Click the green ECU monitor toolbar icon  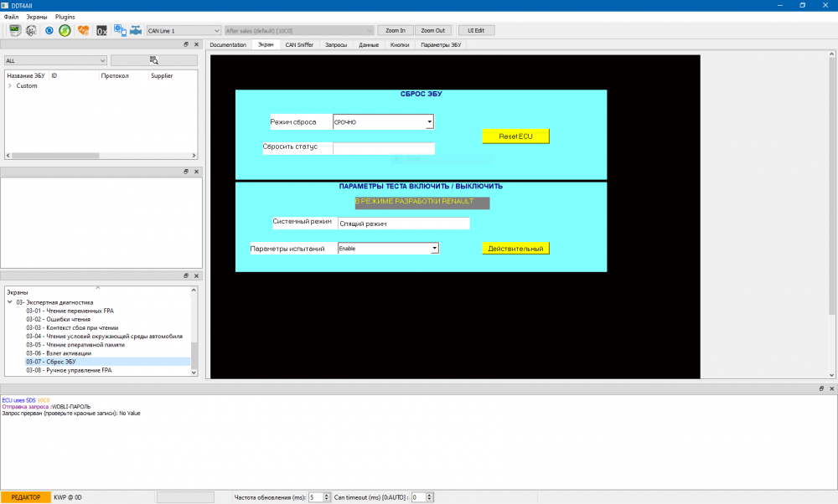pyautogui.click(x=15, y=30)
